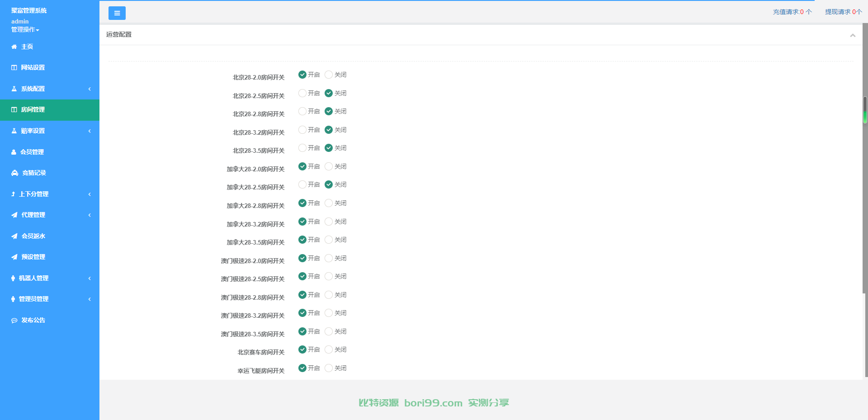Click the chat bubble icon beside 发布公告
Screen dimensions: 868x420
pyautogui.click(x=14, y=320)
